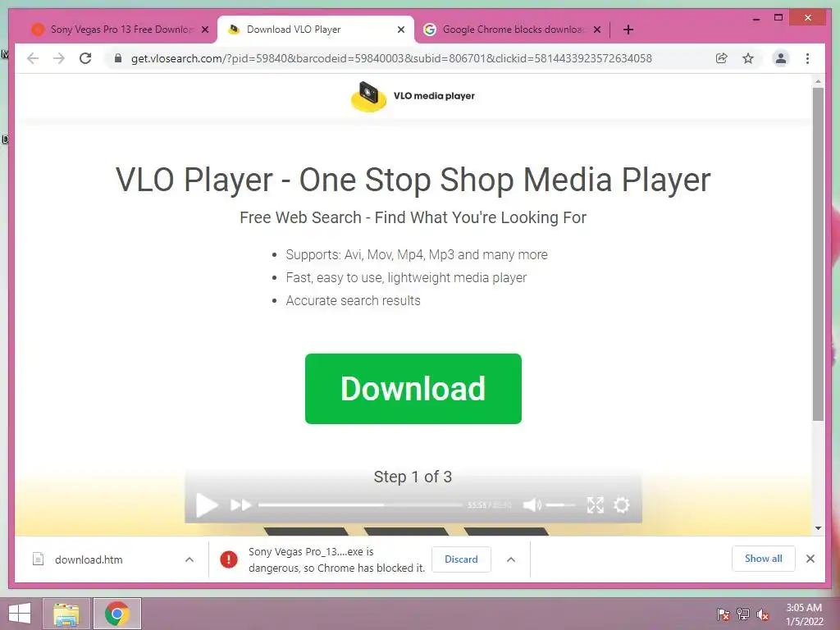Viewport: 840px width, 630px height.
Task: Expand options for download.htm
Action: tap(189, 559)
